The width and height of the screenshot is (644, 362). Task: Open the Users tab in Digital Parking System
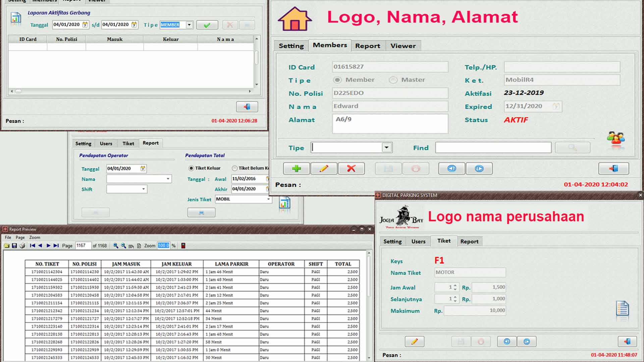point(418,242)
